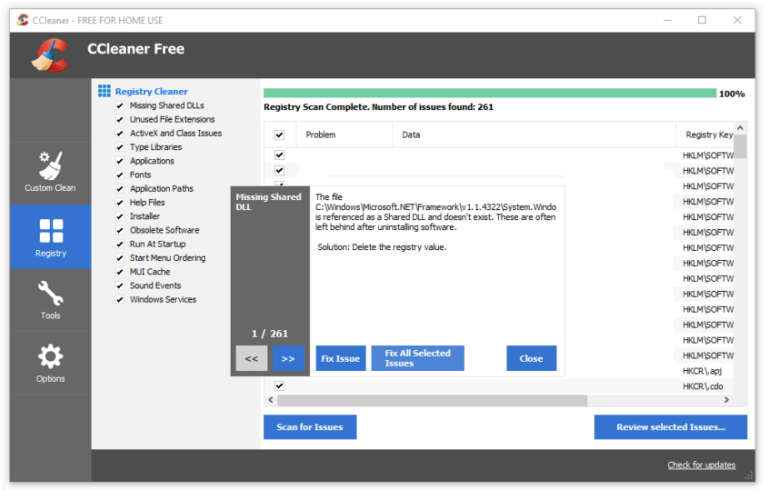The image size is (768, 496).
Task: Click the horizontal scrollbar thumb
Action: click(x=432, y=401)
